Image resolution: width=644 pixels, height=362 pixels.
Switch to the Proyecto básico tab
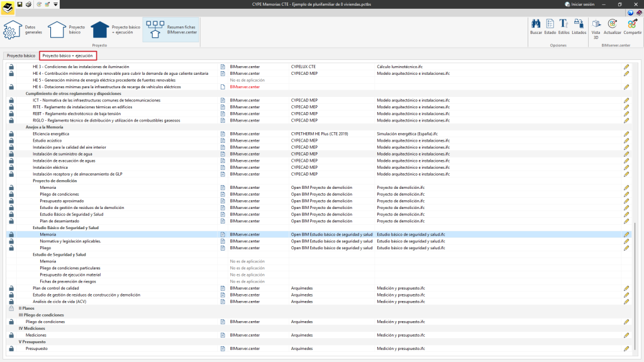pyautogui.click(x=21, y=55)
